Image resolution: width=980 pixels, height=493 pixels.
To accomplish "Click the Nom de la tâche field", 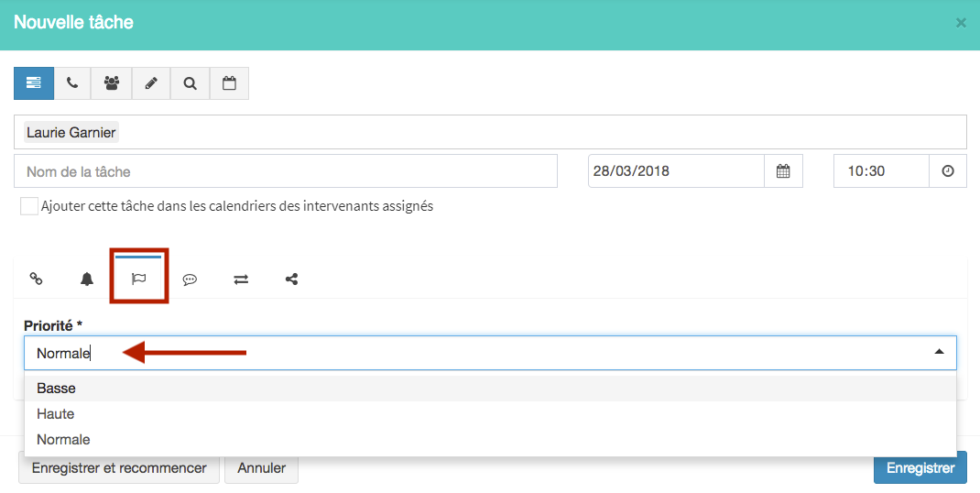I will (x=286, y=171).
